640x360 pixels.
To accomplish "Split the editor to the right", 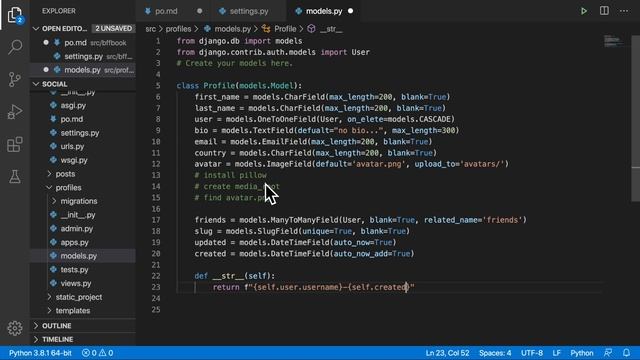I will [604, 11].
